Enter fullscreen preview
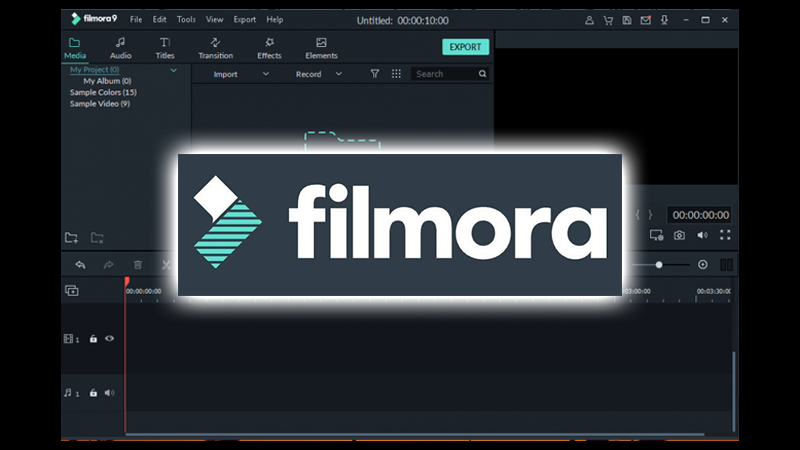 [x=725, y=235]
